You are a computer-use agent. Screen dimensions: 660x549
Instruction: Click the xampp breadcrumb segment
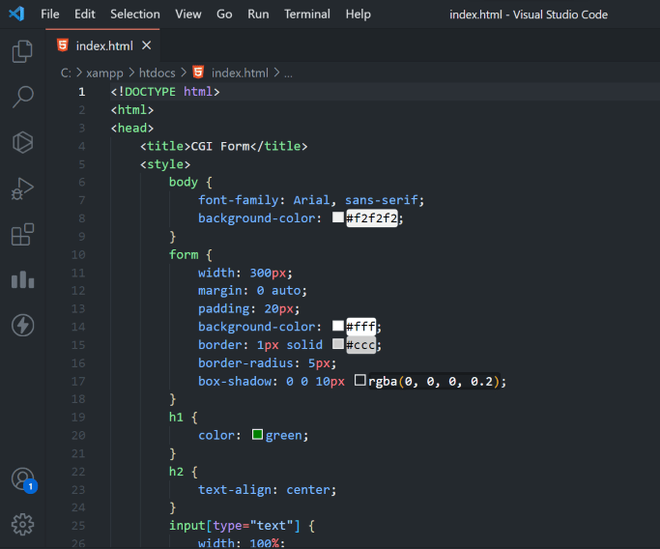click(x=105, y=73)
